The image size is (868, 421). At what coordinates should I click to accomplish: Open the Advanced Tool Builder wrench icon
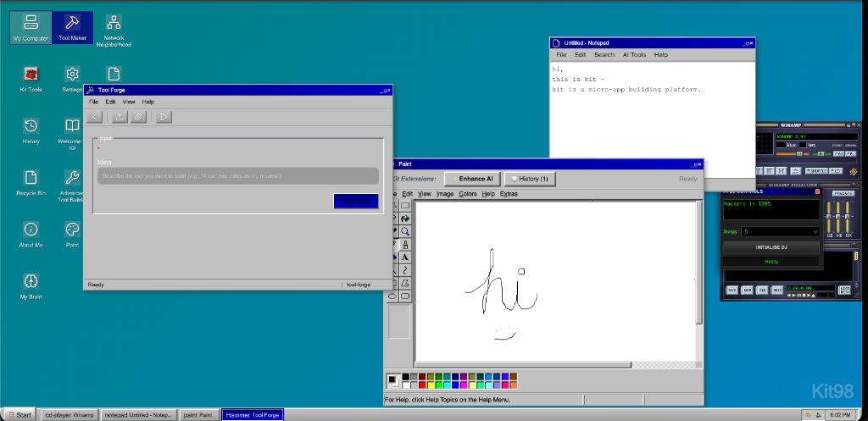[72, 186]
